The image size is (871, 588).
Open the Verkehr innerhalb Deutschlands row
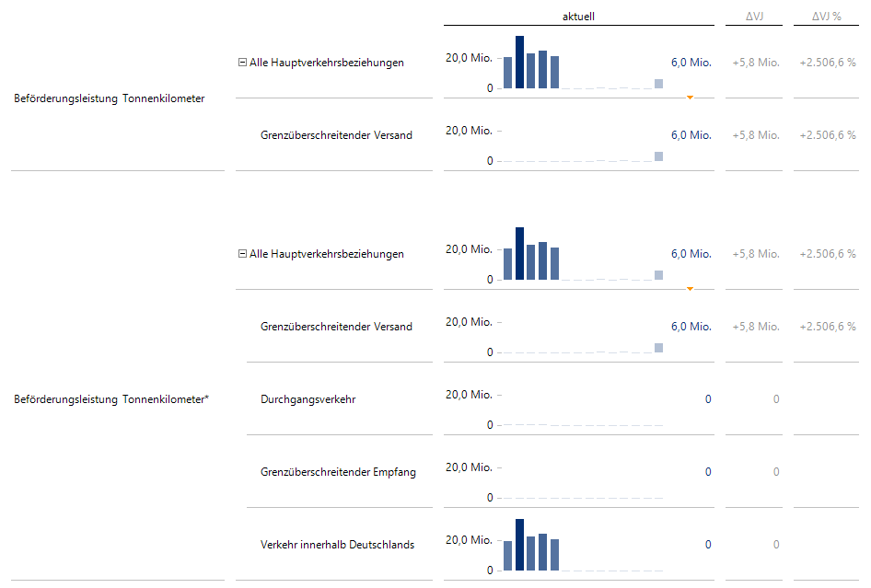coord(337,545)
